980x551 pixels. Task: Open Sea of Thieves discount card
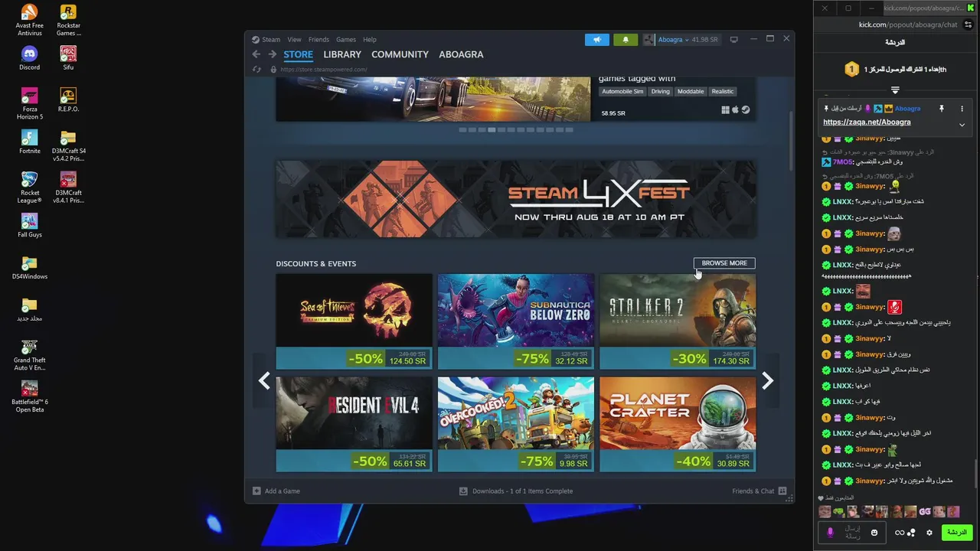(354, 321)
